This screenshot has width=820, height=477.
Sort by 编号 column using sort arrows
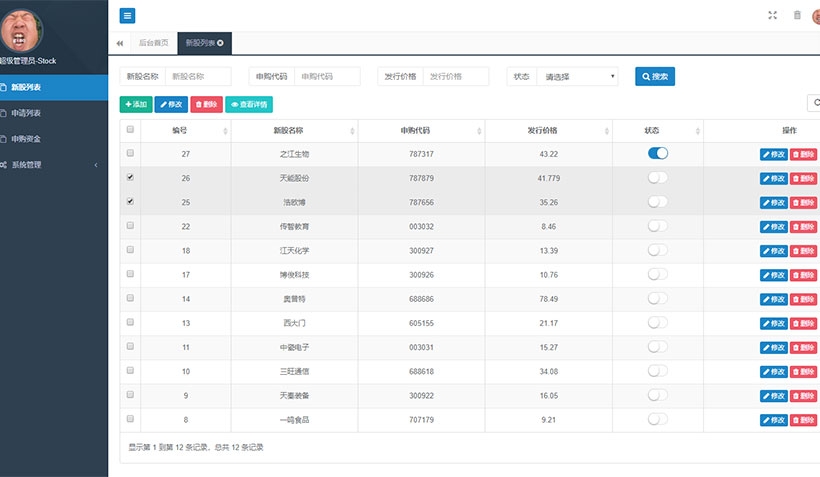225,131
